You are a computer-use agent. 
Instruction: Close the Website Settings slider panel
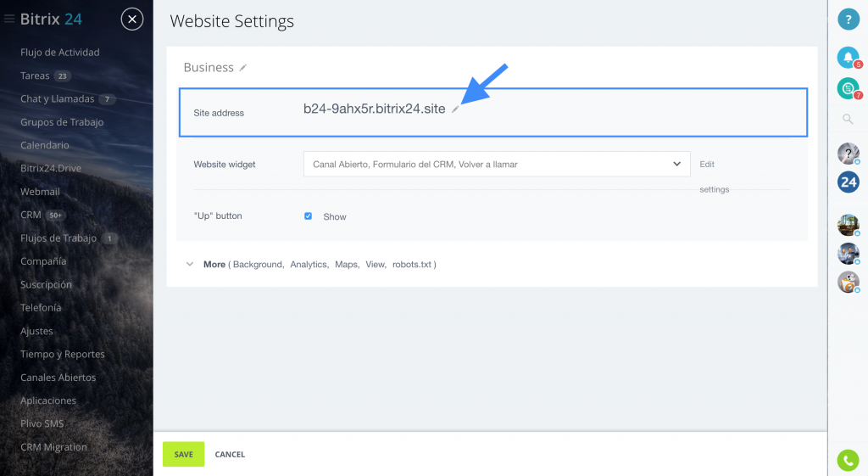pyautogui.click(x=132, y=20)
